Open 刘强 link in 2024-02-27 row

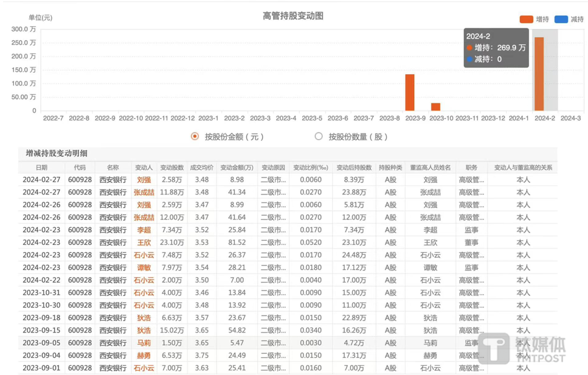[144, 180]
